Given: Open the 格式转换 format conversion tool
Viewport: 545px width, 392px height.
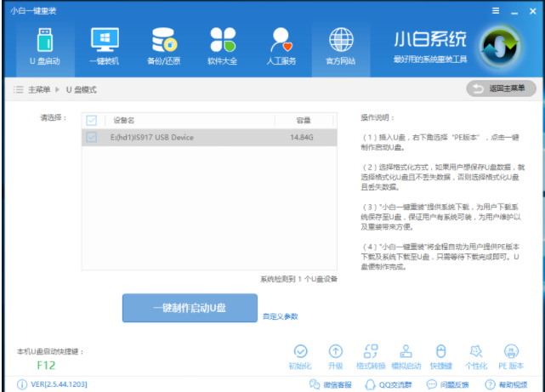Looking at the screenshot, I should pos(371,356).
